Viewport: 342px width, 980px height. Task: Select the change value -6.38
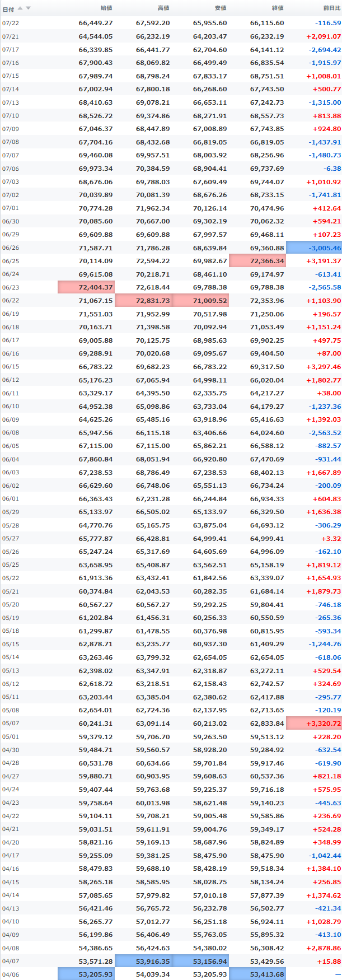point(332,169)
